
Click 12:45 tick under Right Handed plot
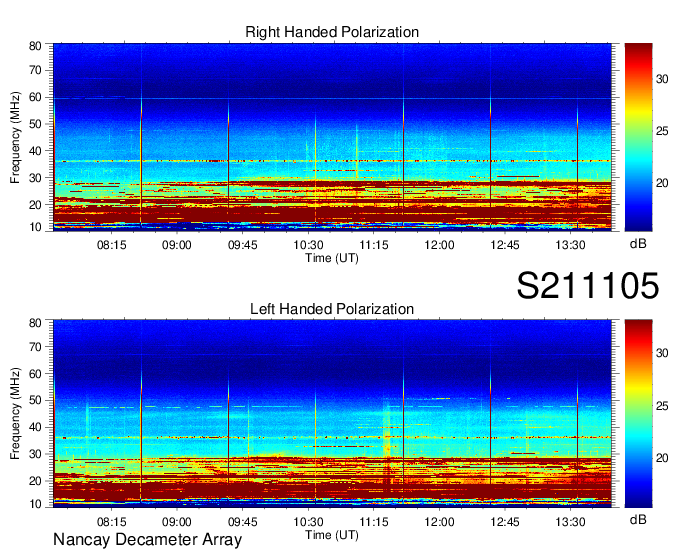pos(505,245)
